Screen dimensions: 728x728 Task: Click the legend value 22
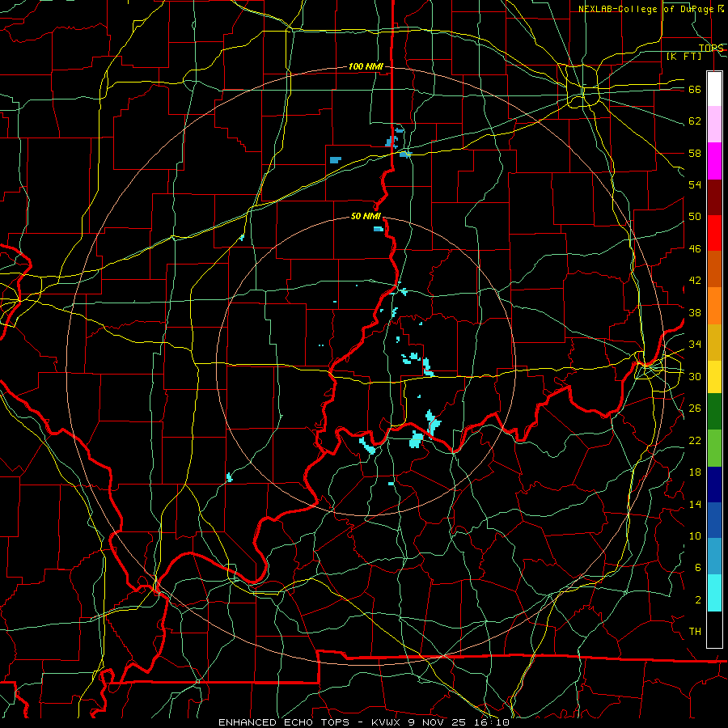[x=695, y=440]
